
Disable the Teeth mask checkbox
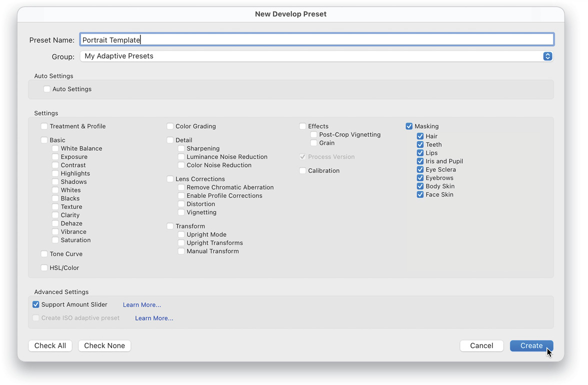point(420,145)
